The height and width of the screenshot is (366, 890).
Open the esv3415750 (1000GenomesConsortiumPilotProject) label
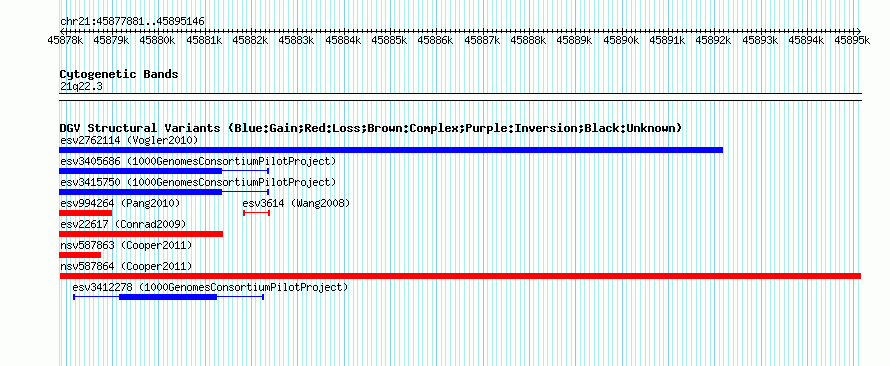[198, 182]
